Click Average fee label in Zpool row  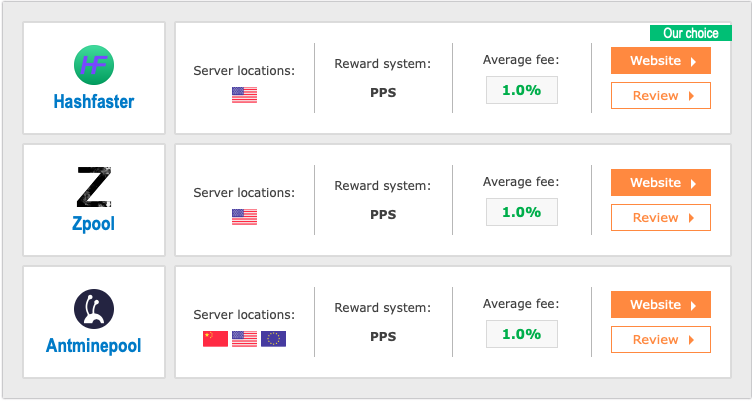521,182
